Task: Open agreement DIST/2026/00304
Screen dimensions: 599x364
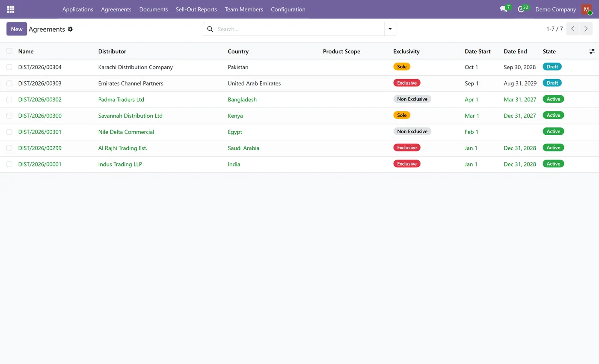Action: (x=40, y=67)
